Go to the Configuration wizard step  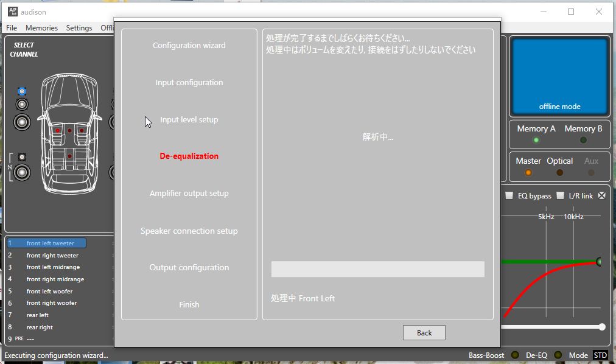click(x=189, y=46)
